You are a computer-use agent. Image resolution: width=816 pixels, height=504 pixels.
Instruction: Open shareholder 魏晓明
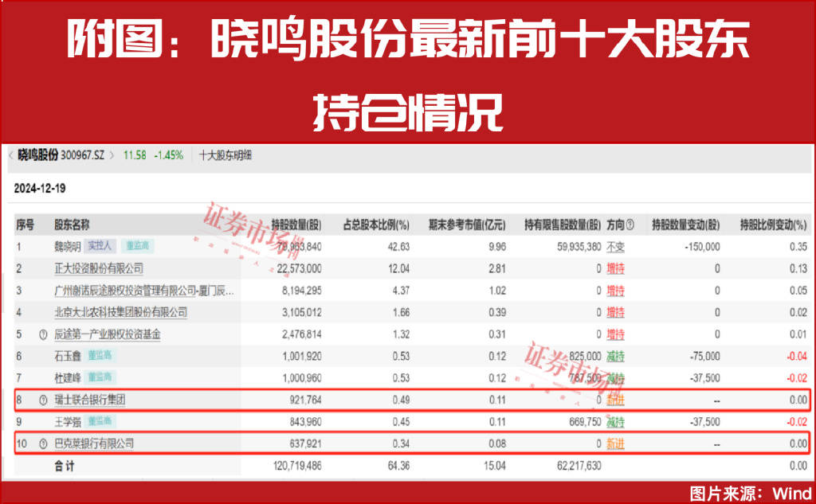click(67, 246)
